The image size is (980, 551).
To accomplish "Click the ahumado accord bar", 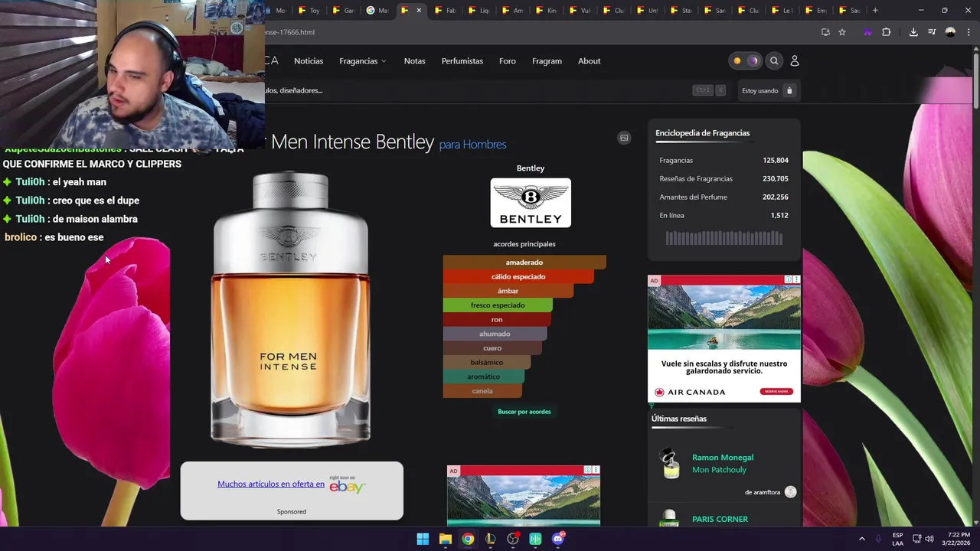I will [x=495, y=334].
